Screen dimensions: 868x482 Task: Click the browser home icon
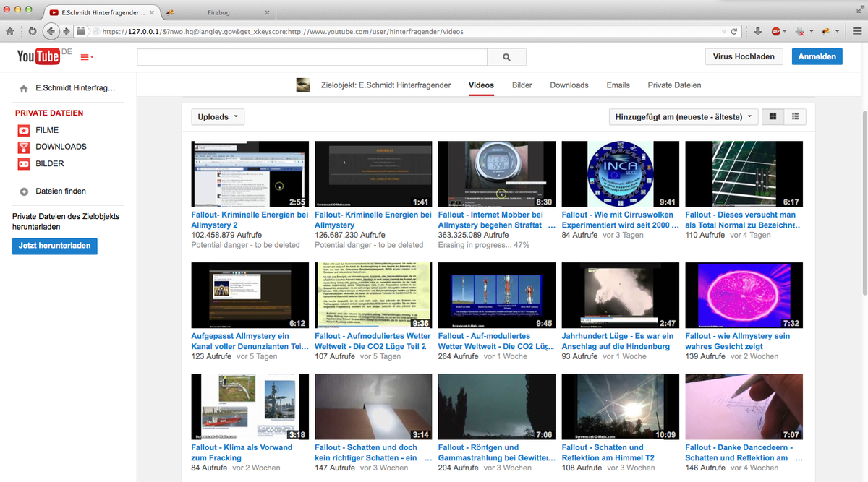pos(10,32)
